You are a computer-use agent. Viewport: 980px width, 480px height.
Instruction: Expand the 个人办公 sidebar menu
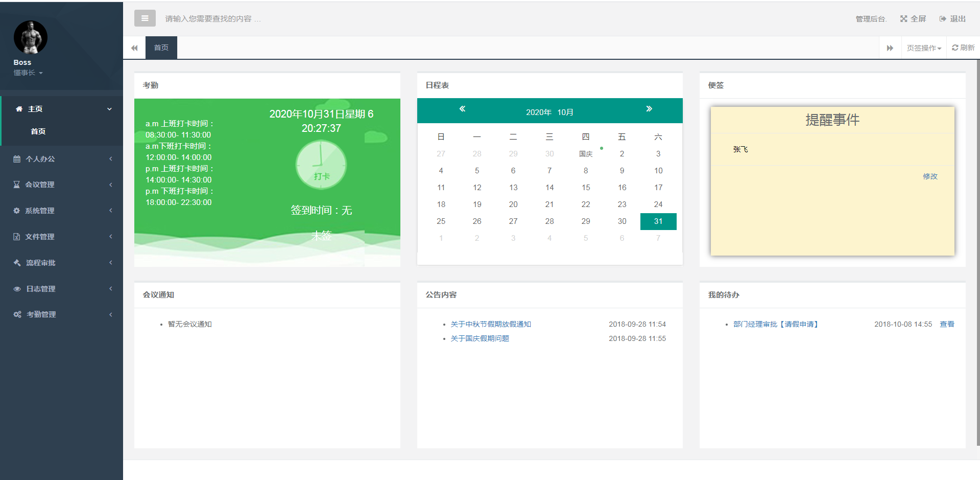[x=61, y=159]
